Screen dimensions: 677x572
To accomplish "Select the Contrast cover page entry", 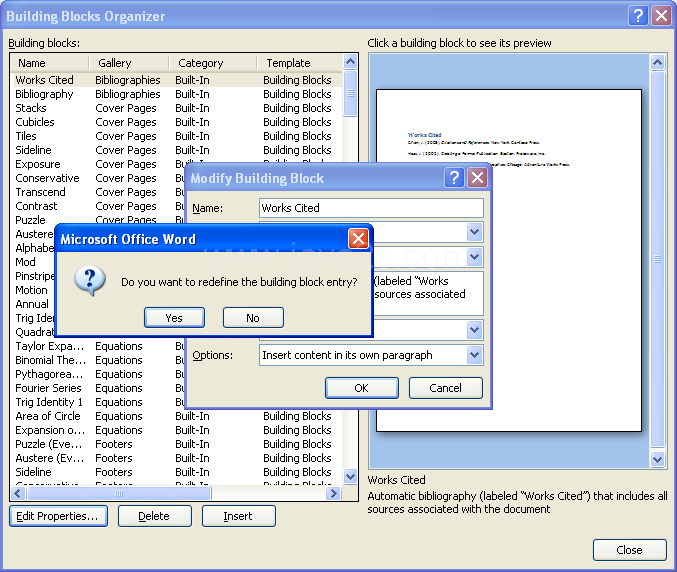I will 98,206.
